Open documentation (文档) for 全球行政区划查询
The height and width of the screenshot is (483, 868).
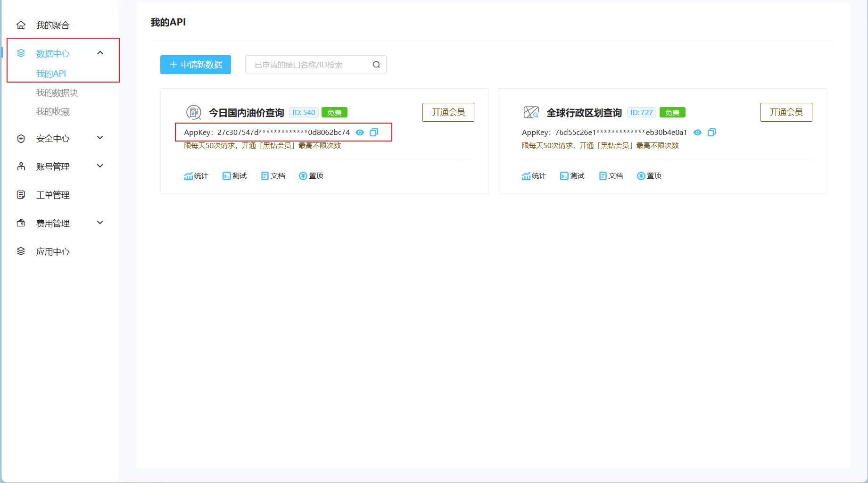[x=611, y=175]
